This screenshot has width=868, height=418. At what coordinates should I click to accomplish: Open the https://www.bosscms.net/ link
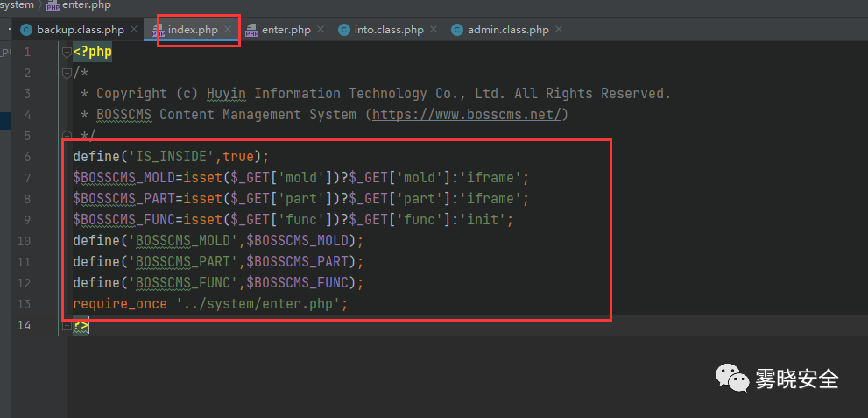468,115
